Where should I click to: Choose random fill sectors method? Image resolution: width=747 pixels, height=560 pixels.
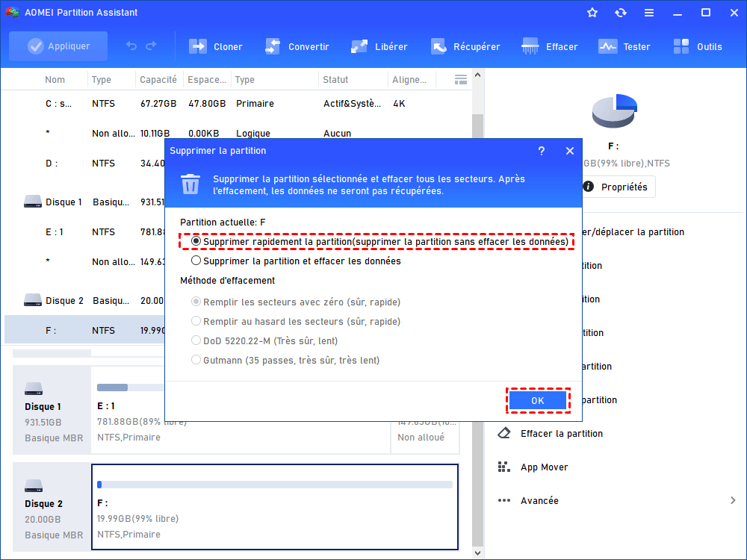(x=196, y=321)
